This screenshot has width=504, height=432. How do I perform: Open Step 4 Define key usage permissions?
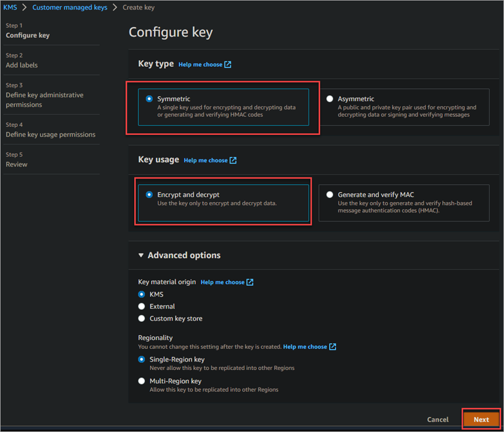[x=51, y=134]
